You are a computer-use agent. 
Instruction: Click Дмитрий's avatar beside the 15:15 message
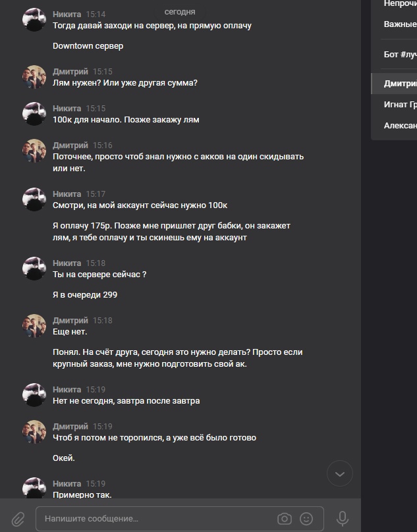(34, 77)
